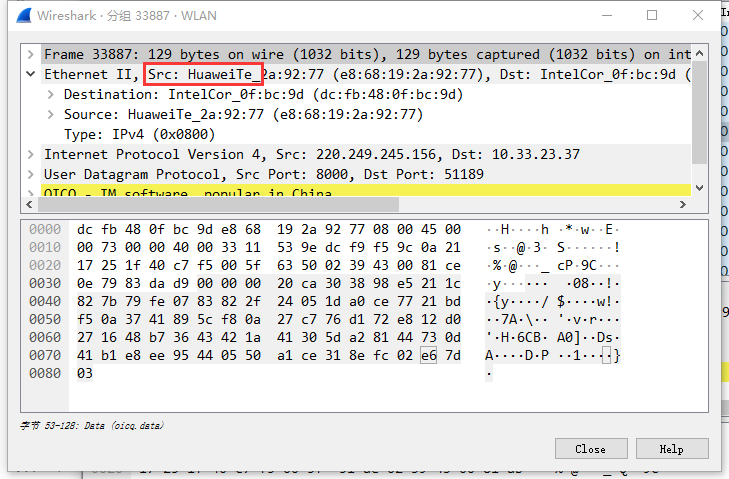This screenshot has width=729, height=479.
Task: Expand the Source HuaweiTe_2a:92:77 field
Action: [50, 114]
